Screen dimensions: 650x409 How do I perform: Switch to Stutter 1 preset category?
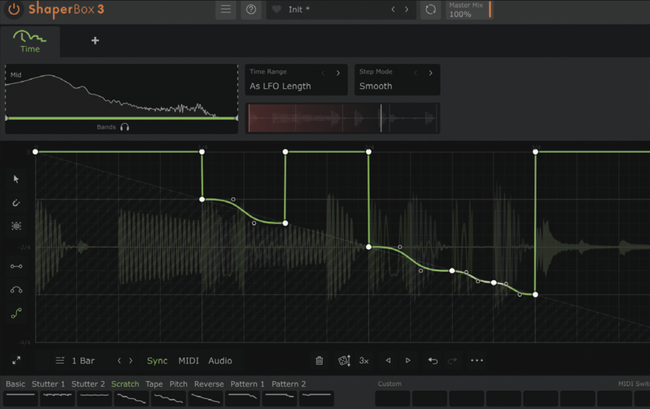(48, 384)
